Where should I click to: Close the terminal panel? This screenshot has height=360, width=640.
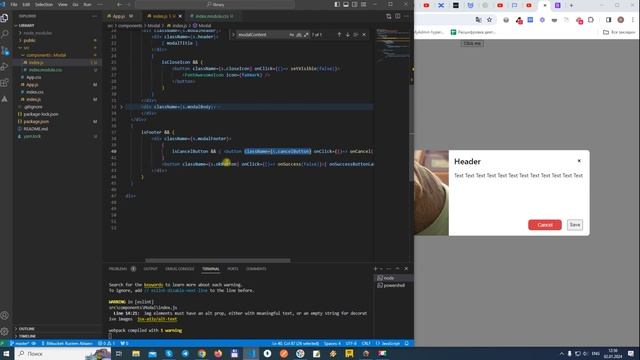(406, 269)
